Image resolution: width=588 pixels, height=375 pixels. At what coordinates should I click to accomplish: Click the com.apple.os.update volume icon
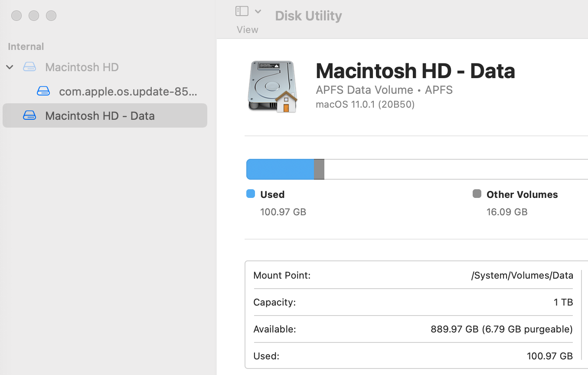[43, 91]
